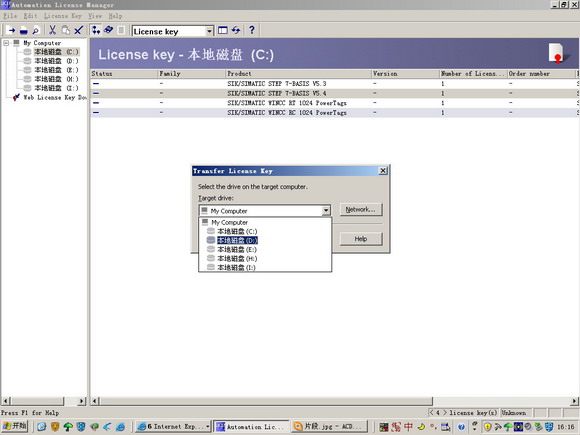Viewport: 580px width, 435px height.
Task: Click the license list horizontal scrollbar thumb
Action: [266, 401]
